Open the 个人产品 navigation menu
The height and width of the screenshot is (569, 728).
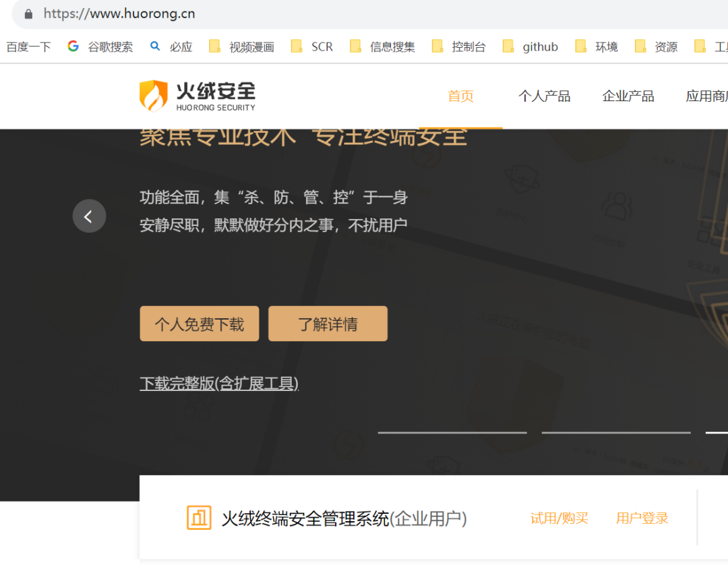tap(544, 96)
